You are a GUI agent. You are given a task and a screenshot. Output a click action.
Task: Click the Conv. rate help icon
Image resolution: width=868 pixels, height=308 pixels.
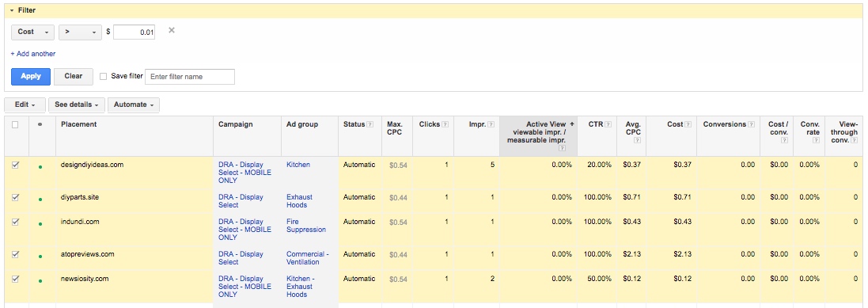coord(816,141)
